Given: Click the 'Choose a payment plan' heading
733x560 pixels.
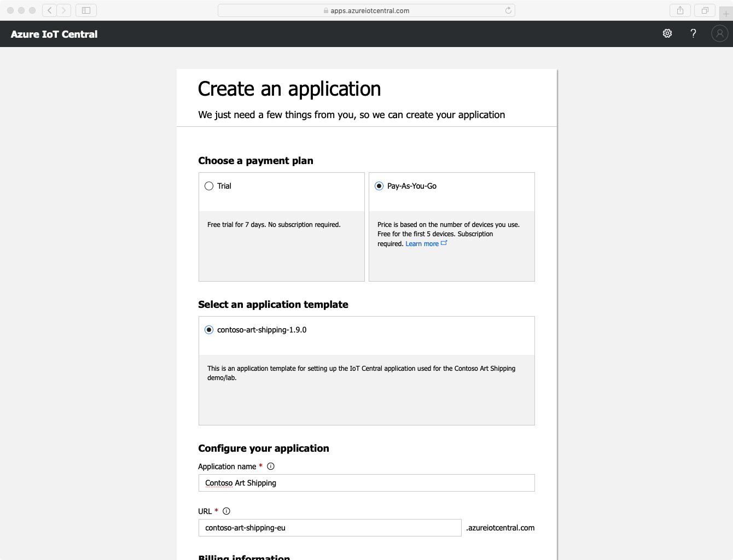Looking at the screenshot, I should pyautogui.click(x=255, y=161).
